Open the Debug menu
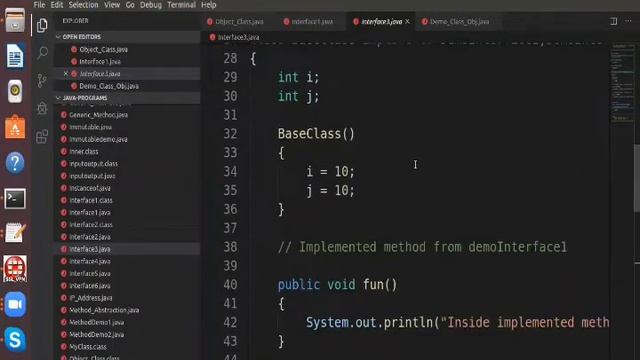640x360 pixels. 151,5
